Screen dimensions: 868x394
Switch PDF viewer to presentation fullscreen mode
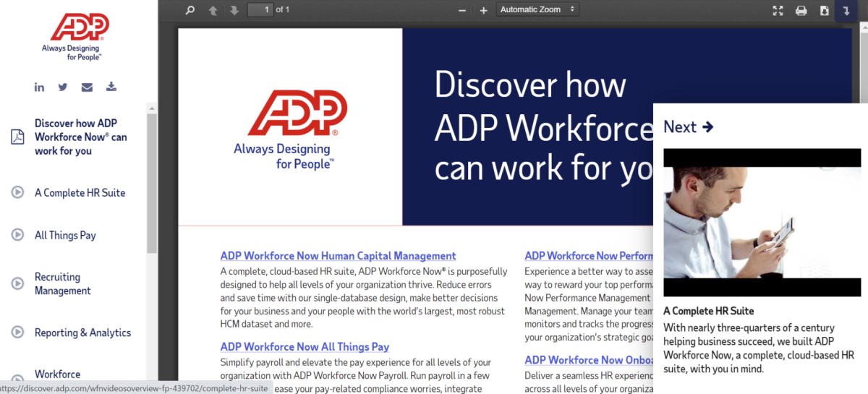778,10
